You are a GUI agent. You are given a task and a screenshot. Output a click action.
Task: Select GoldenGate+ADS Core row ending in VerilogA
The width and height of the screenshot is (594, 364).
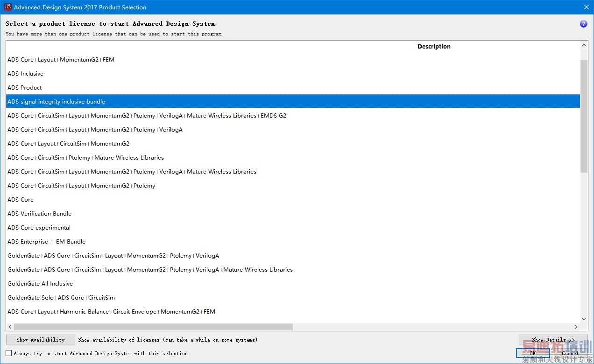tap(293, 255)
